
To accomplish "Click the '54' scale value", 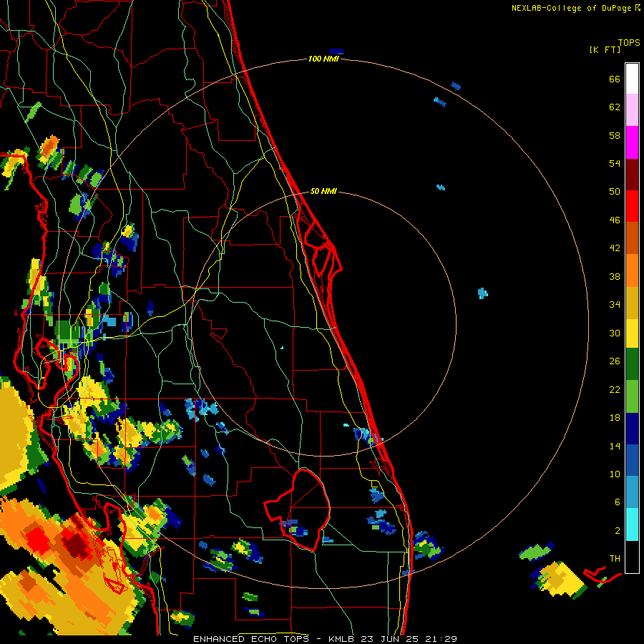I will (x=615, y=164).
